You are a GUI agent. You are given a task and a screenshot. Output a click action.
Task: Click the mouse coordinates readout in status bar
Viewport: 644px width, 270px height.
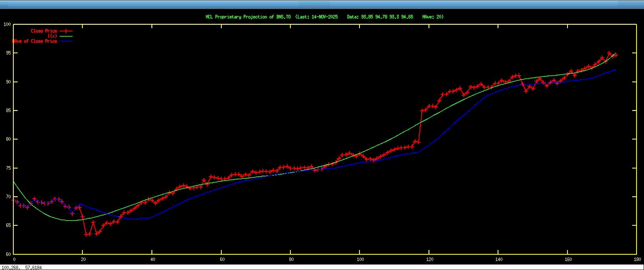coord(22,267)
